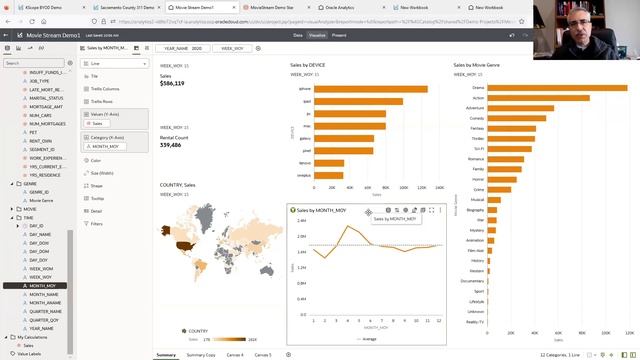This screenshot has height=360, width=640.
Task: Select Movie Genre under GENRE folder
Action: click(x=41, y=200)
